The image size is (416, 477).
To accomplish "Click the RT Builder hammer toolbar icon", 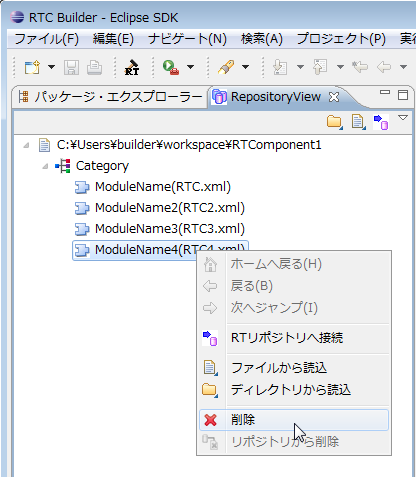I will point(132,67).
